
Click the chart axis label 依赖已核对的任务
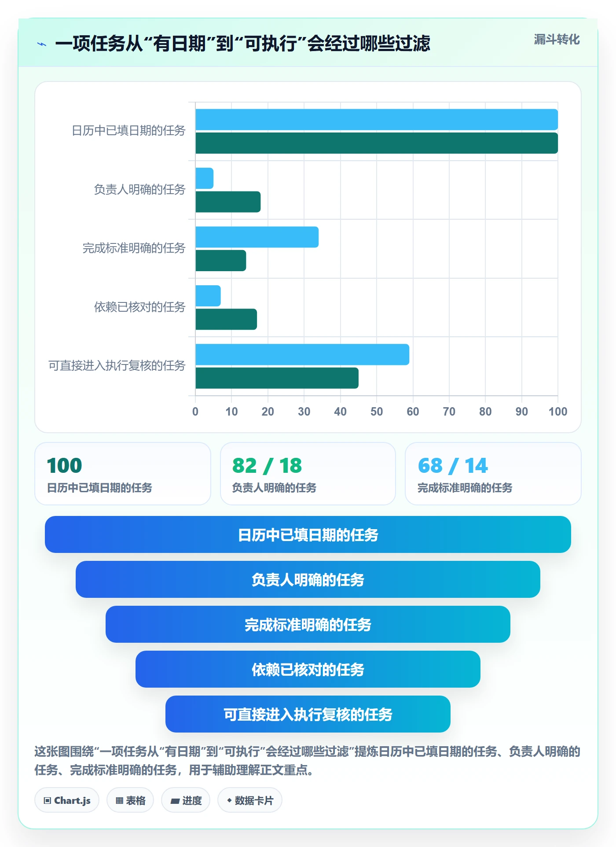[x=140, y=307]
